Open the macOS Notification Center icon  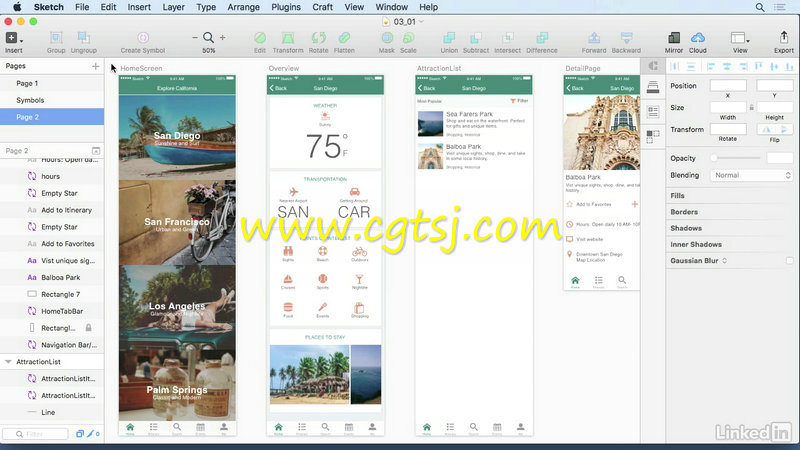(x=780, y=7)
